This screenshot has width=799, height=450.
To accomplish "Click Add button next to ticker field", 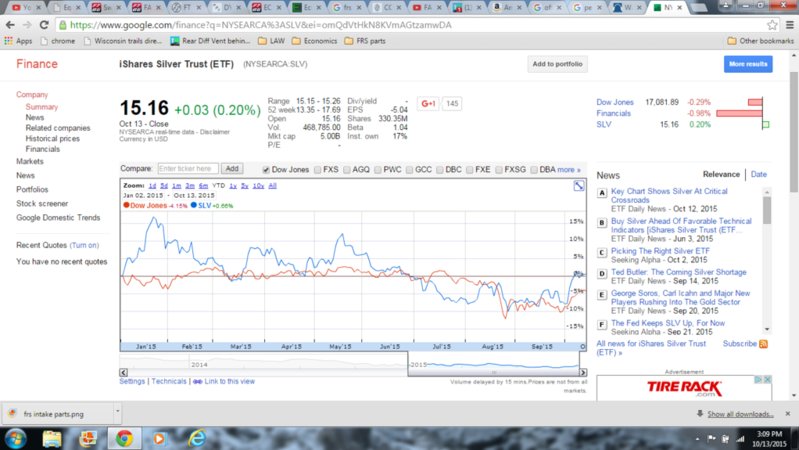I will pos(232,169).
